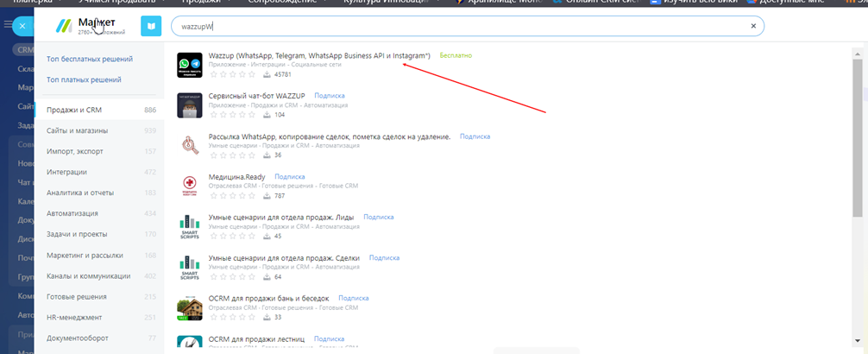
Task: Select the HR-менеджмент category
Action: click(x=99, y=318)
